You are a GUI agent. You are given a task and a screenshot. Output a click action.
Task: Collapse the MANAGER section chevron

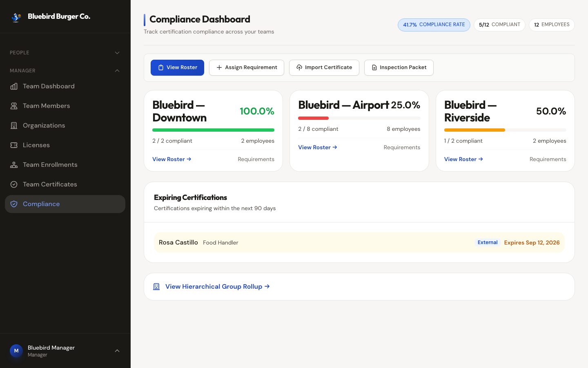point(117,71)
